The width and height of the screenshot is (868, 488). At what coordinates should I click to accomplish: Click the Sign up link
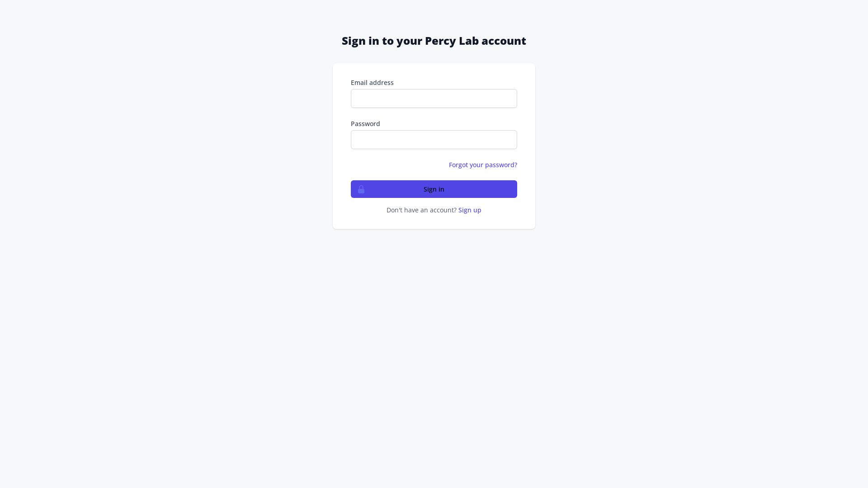[x=469, y=210]
